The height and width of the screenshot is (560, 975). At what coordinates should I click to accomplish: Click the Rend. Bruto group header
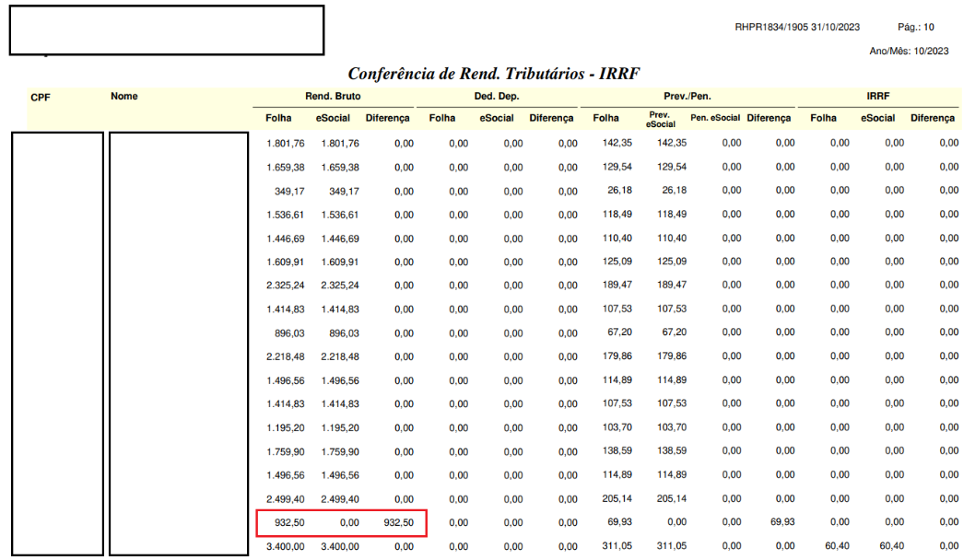(x=333, y=96)
